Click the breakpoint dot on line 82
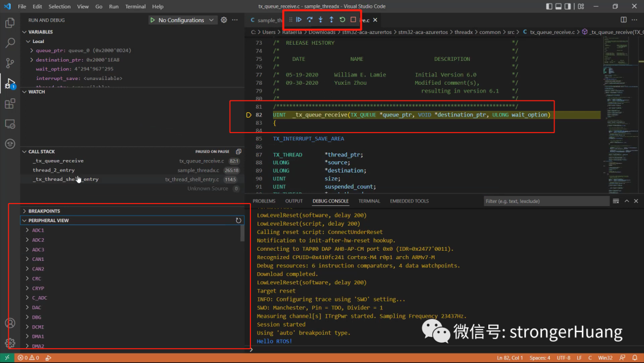The image size is (644, 363). (249, 115)
